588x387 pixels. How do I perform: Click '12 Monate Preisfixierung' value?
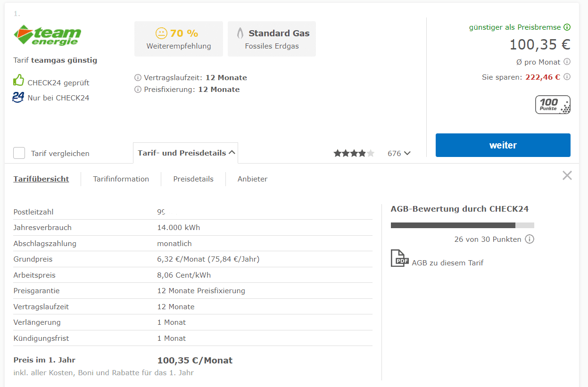click(x=201, y=290)
